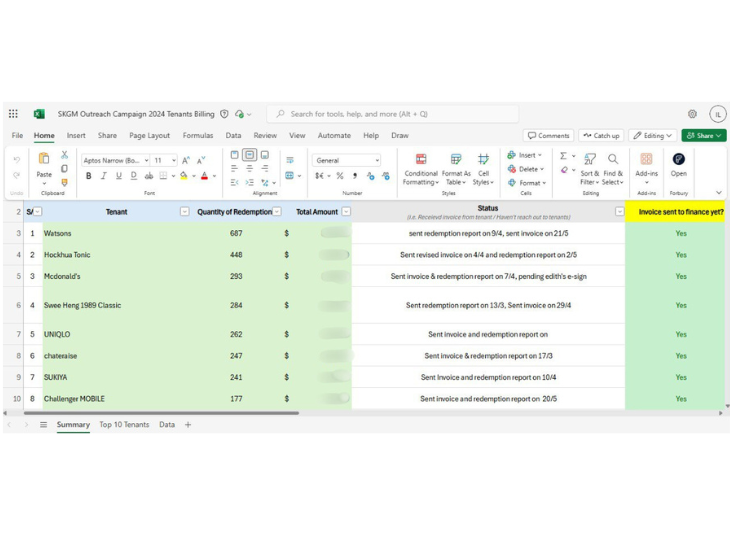This screenshot has height=535, width=730.
Task: Open the Comments pane button
Action: 548,135
